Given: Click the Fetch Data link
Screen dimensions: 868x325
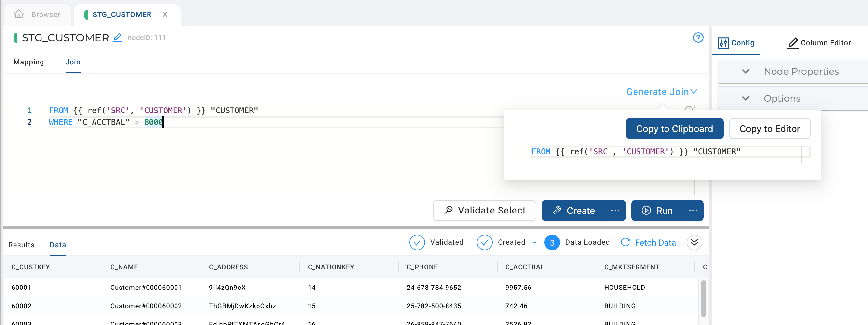Looking at the screenshot, I should click(655, 242).
